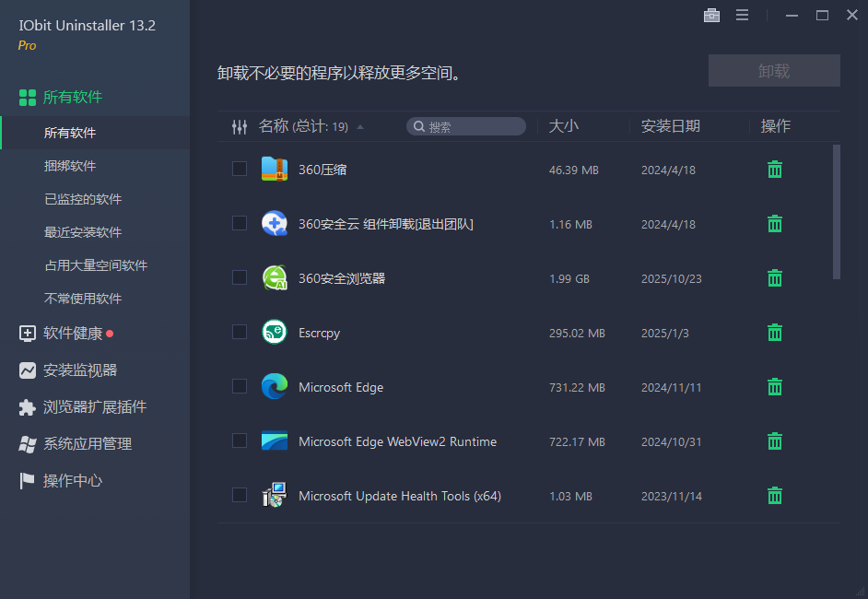Check the 360安全云 组件卸载 checkbox
The height and width of the screenshot is (599, 868).
240,223
